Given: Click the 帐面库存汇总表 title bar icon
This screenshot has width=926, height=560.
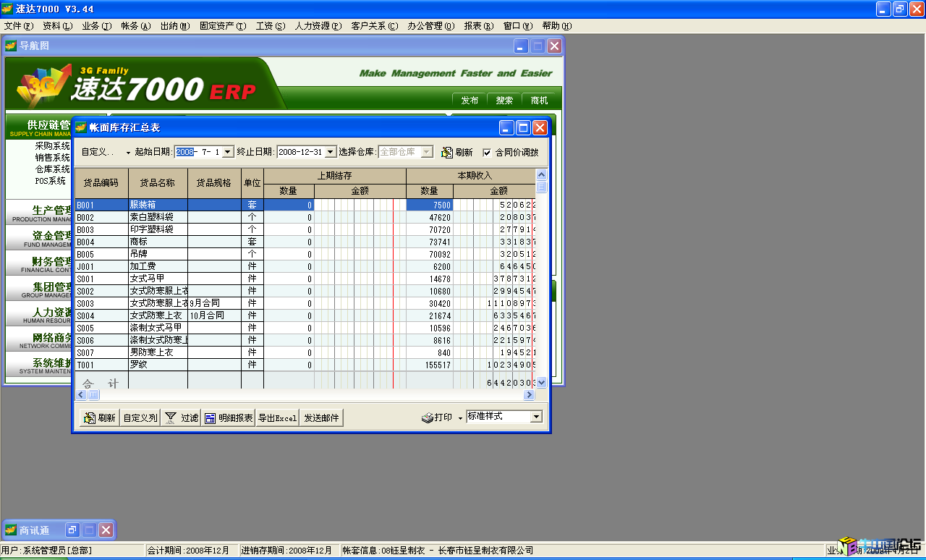Looking at the screenshot, I should coord(81,127).
